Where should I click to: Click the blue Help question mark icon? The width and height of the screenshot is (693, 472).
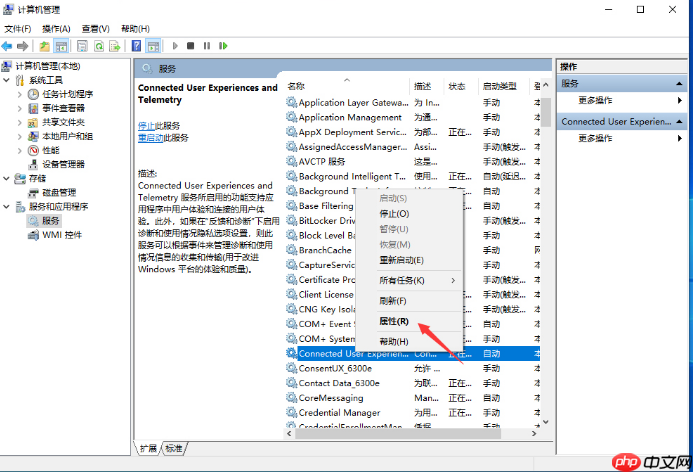pyautogui.click(x=137, y=46)
